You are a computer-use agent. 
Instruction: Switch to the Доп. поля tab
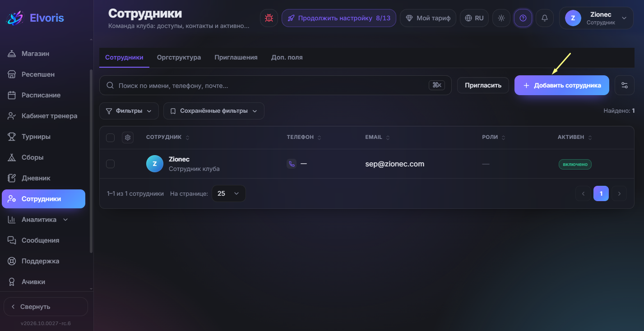click(287, 58)
